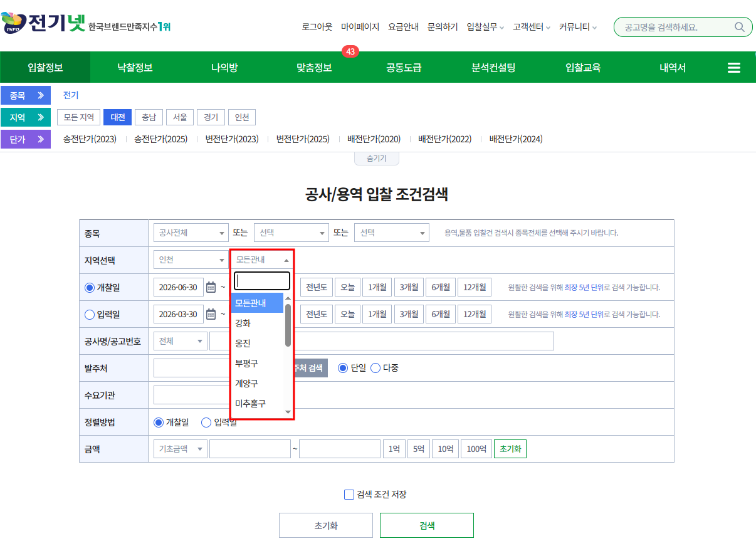The height and width of the screenshot is (546, 756).
Task: Open the 기초금액 amount type dropdown
Action: point(181,449)
